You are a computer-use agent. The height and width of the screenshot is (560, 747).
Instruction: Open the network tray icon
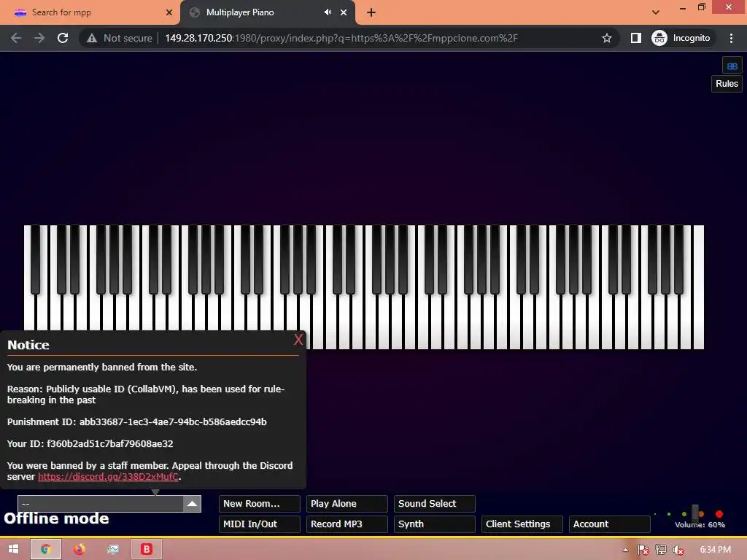(x=661, y=550)
